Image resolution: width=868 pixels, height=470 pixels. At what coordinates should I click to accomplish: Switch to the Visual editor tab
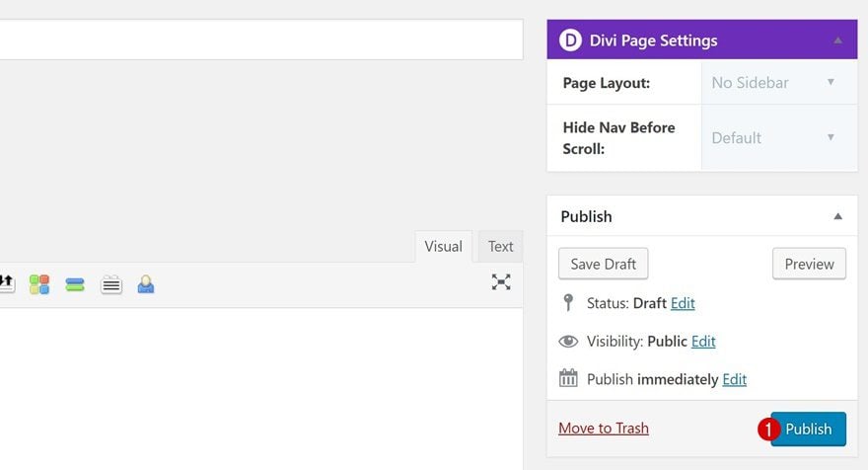click(x=444, y=247)
